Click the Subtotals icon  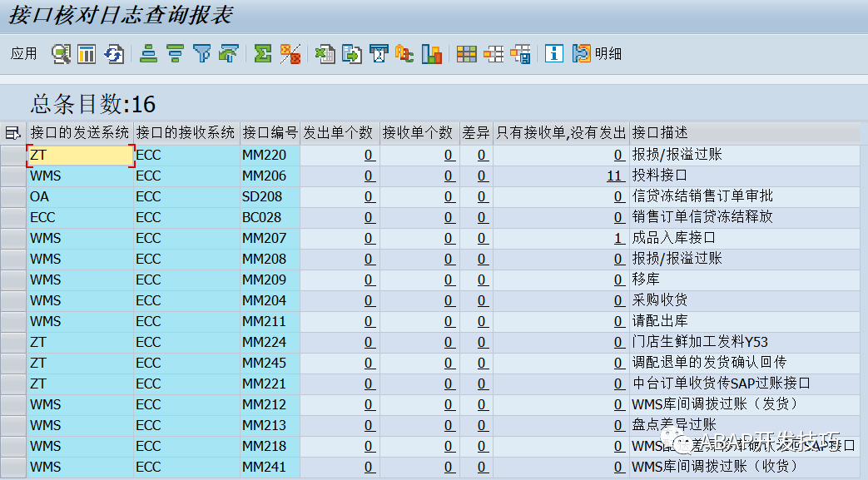pos(290,54)
